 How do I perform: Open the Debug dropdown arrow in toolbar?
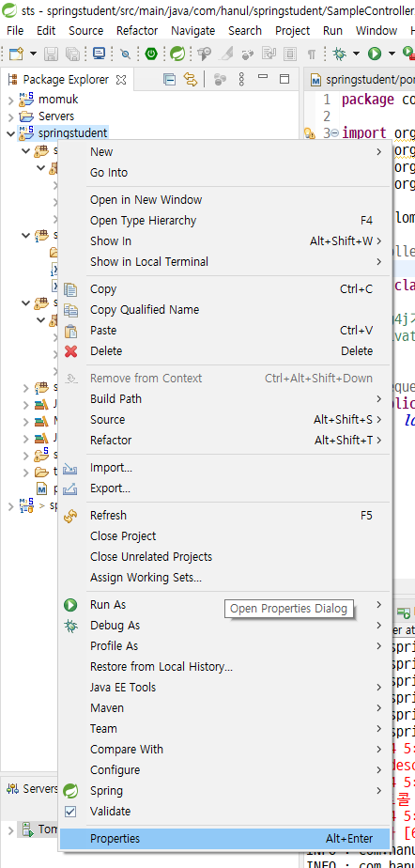(356, 54)
